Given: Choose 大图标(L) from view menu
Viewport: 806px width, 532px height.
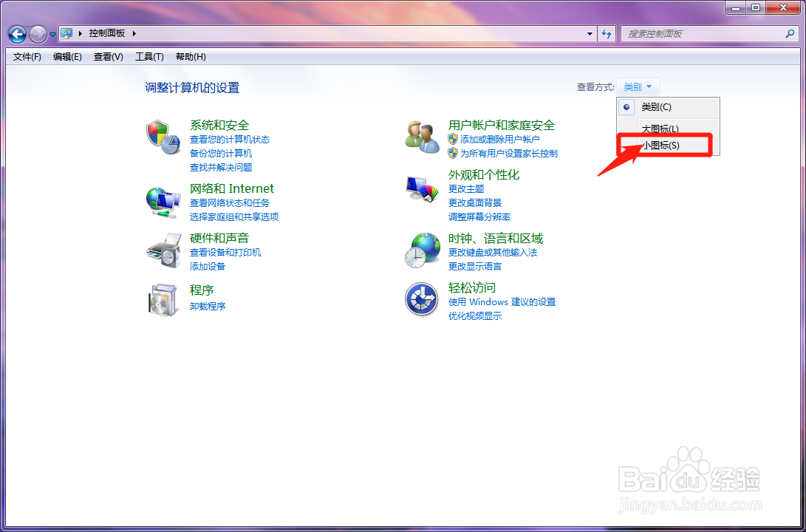Looking at the screenshot, I should click(668, 128).
